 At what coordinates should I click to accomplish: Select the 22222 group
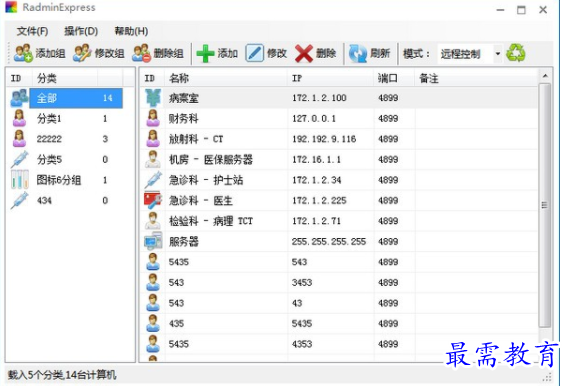pyautogui.click(x=49, y=139)
